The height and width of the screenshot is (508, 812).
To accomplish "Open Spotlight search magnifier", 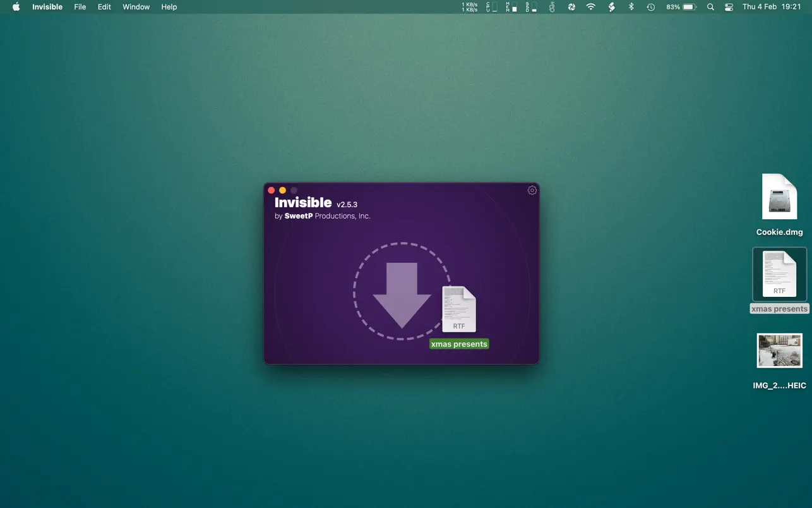I will 710,7.
